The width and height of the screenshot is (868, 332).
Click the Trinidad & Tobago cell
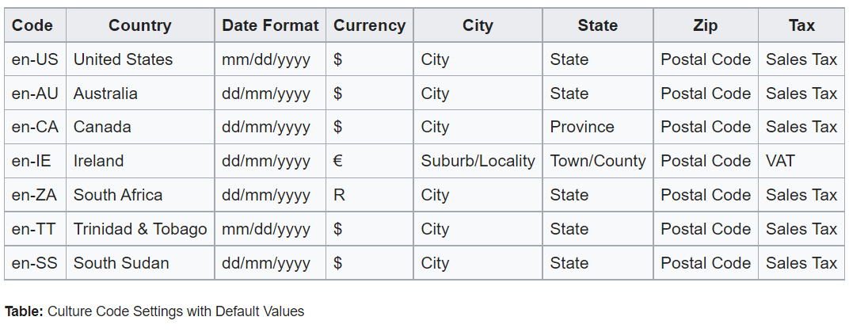[x=140, y=229]
